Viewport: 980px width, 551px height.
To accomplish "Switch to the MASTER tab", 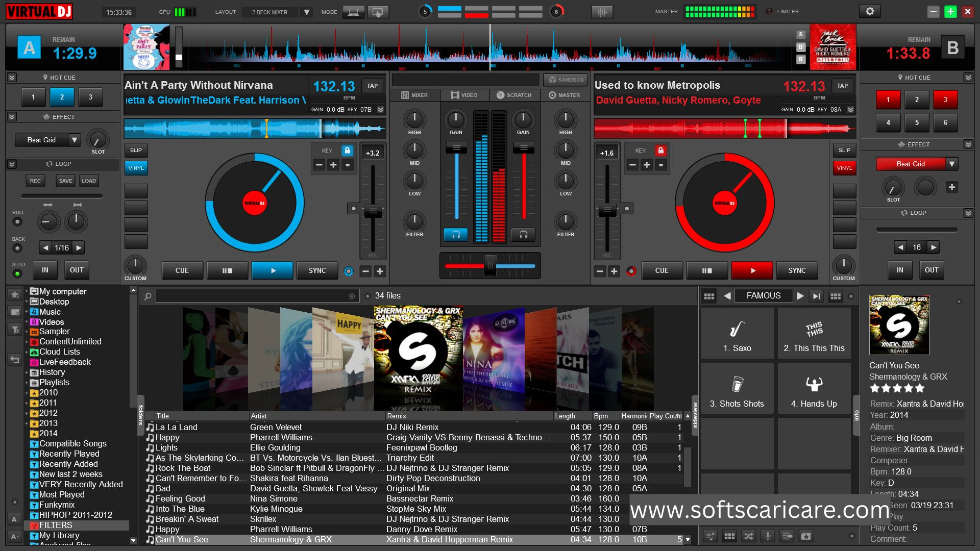I will click(565, 95).
